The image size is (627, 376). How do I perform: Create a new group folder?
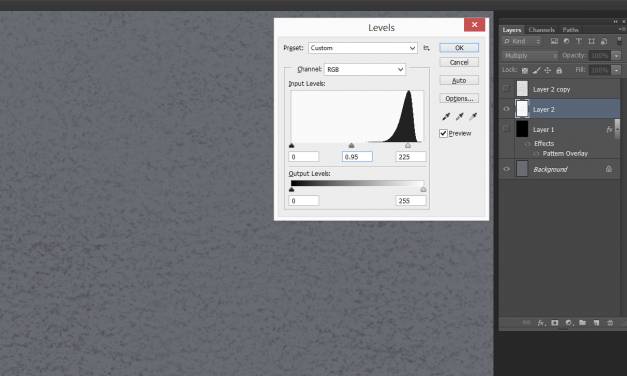[583, 322]
